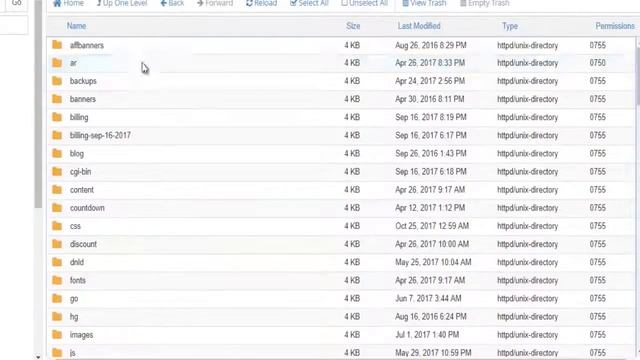The width and height of the screenshot is (640, 360).
Task: Go Up One Level in the toolbar
Action: [122, 3]
